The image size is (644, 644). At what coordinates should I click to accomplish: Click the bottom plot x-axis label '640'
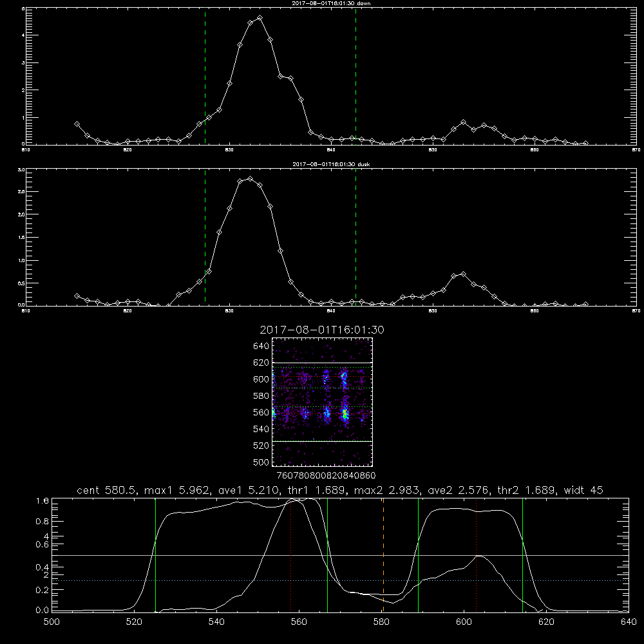tap(629, 621)
